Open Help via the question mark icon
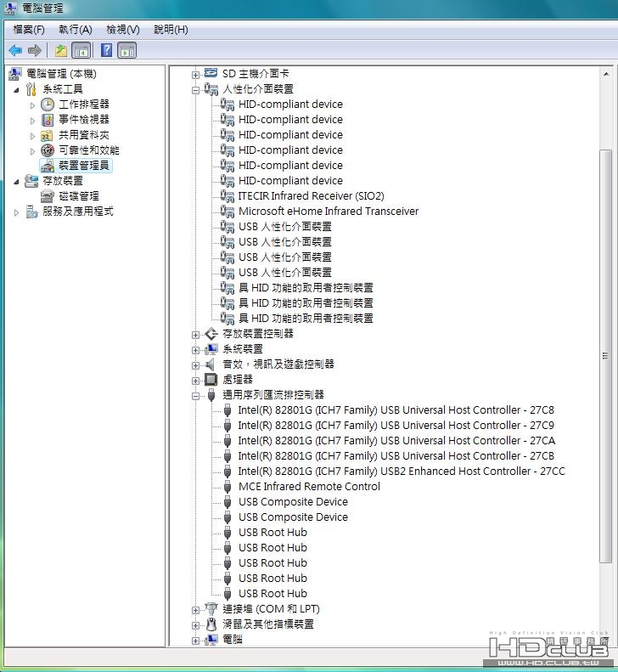Viewport: 618px width, 672px height. click(x=106, y=51)
